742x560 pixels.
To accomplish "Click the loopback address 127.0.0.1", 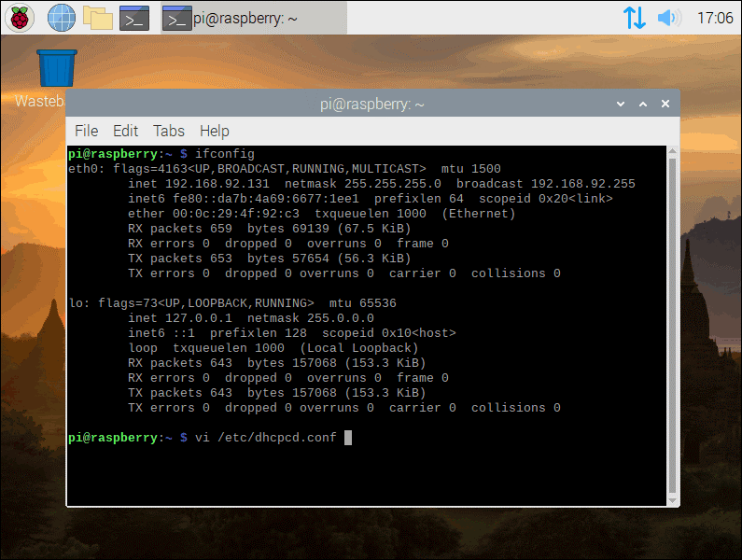I will pos(198,318).
